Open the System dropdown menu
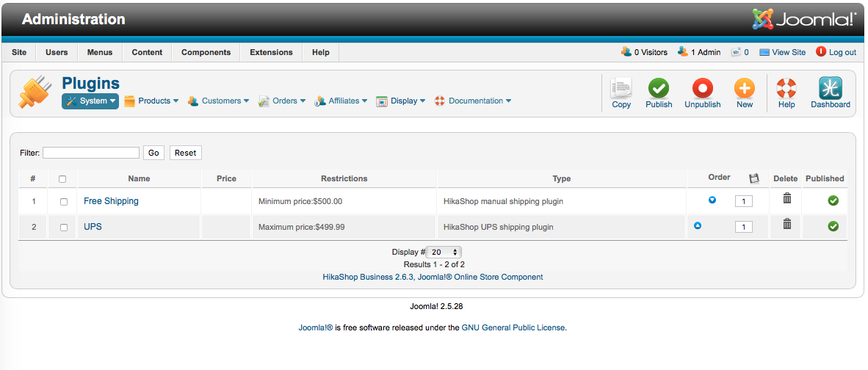This screenshot has width=868, height=370. [90, 101]
